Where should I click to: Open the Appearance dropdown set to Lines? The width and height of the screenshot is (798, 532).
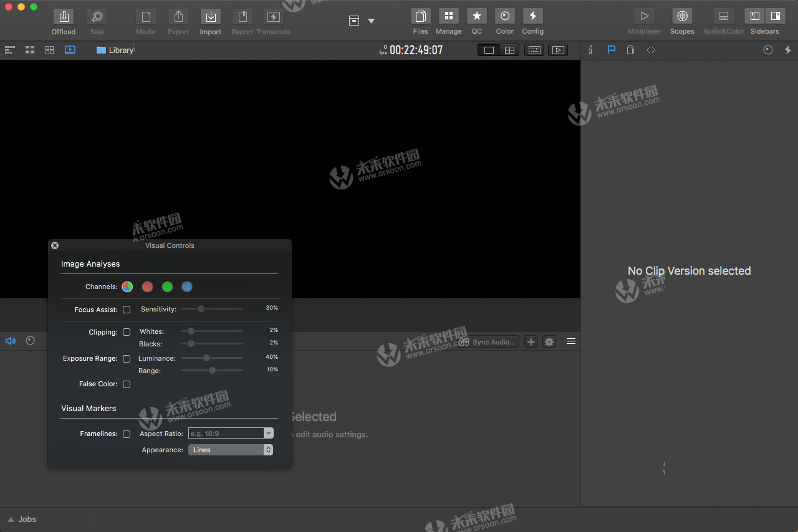(231, 449)
